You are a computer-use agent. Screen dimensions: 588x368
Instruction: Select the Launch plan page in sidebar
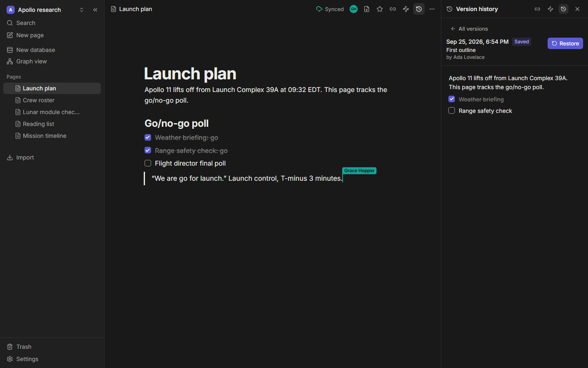(52, 88)
